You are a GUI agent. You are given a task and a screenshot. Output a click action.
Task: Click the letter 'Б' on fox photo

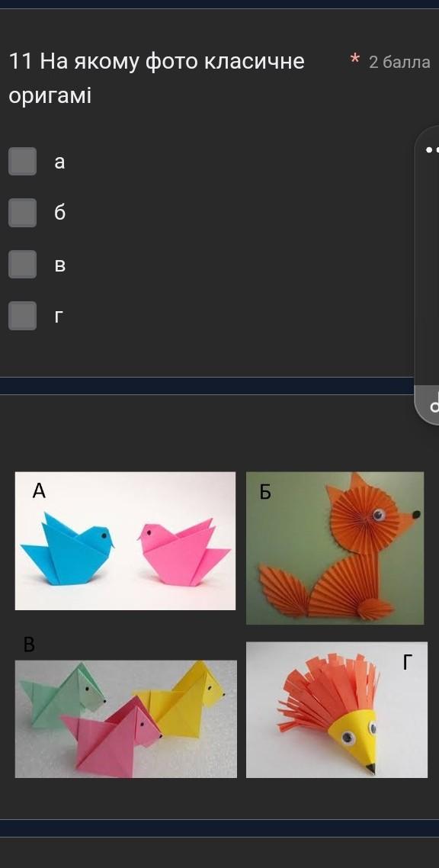point(265,492)
